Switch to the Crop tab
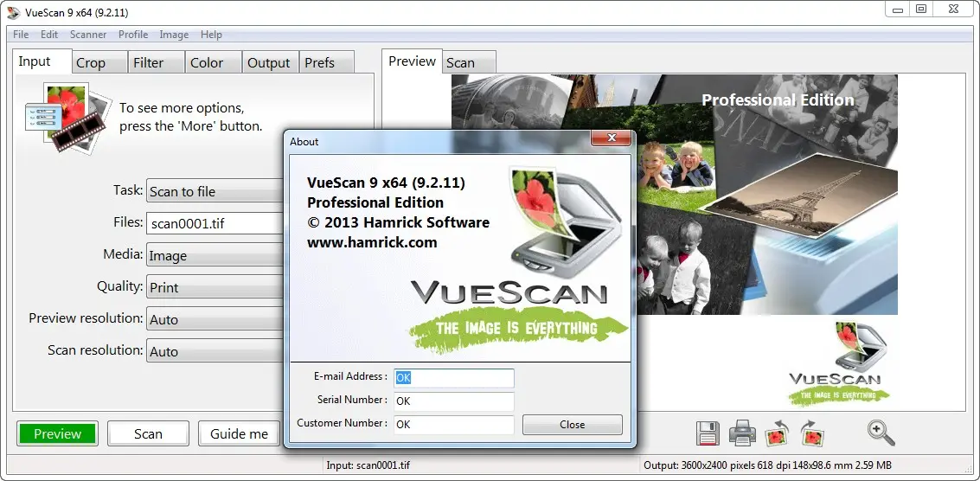 99,62
